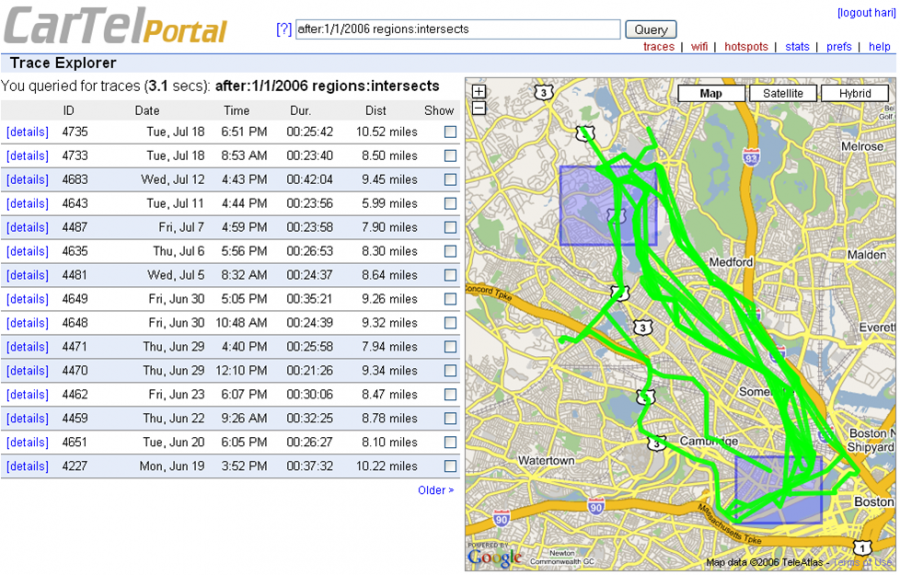The width and height of the screenshot is (900, 575).
Task: Click the "00:42:04" duration cell
Action: pos(309,180)
